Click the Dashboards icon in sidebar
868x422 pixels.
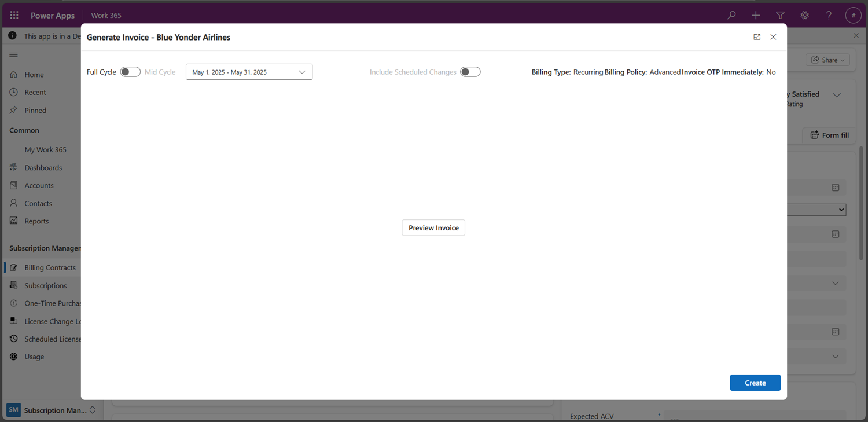pyautogui.click(x=14, y=167)
